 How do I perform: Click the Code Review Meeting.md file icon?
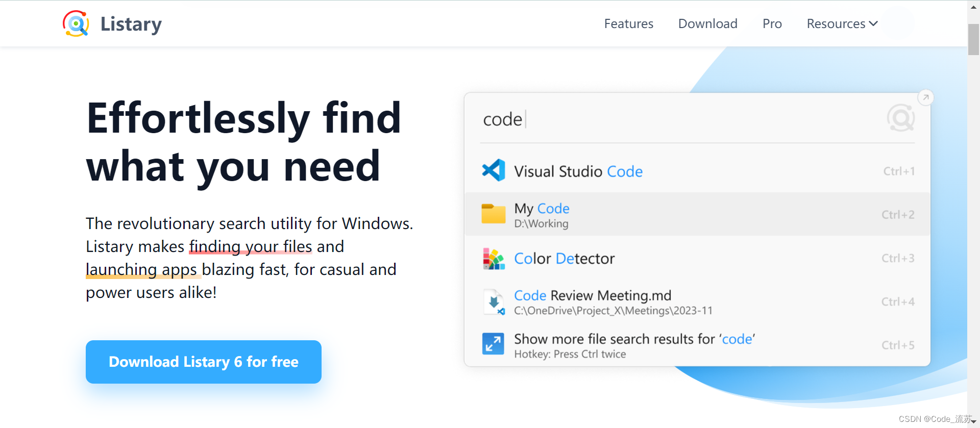(x=494, y=302)
